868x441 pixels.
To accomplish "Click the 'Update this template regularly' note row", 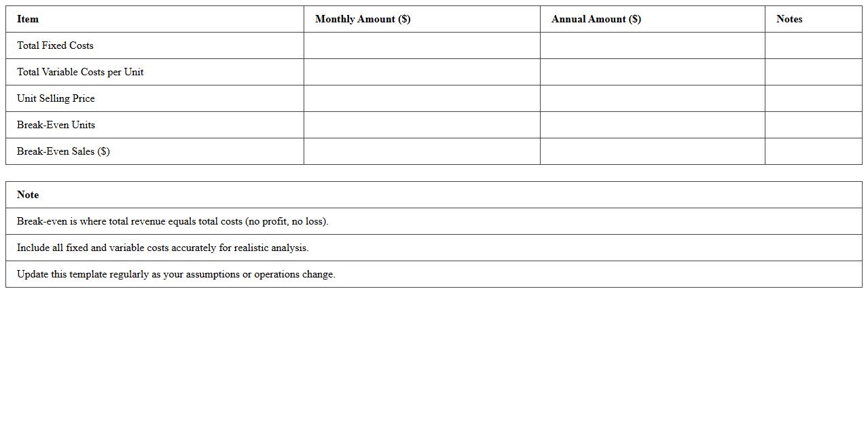I will pos(176,274).
